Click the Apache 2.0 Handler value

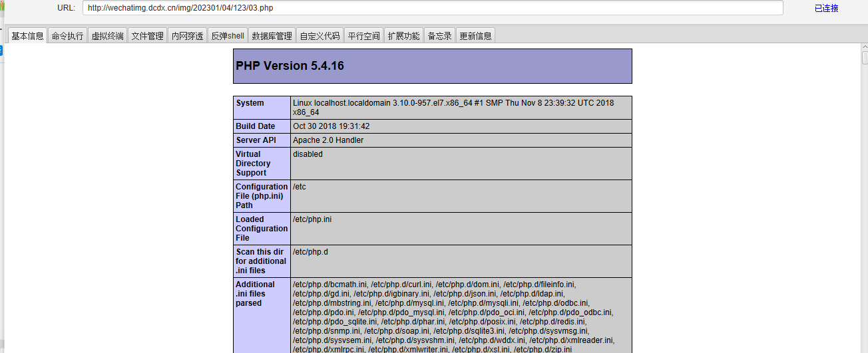click(328, 140)
